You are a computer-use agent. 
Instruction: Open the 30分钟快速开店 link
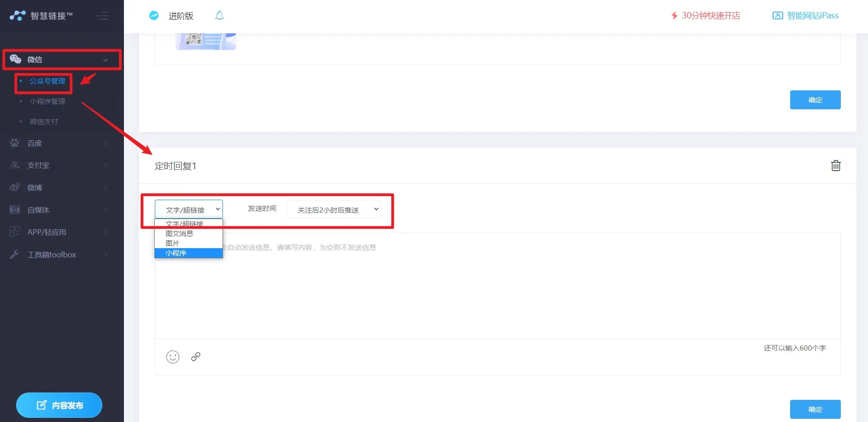click(710, 16)
